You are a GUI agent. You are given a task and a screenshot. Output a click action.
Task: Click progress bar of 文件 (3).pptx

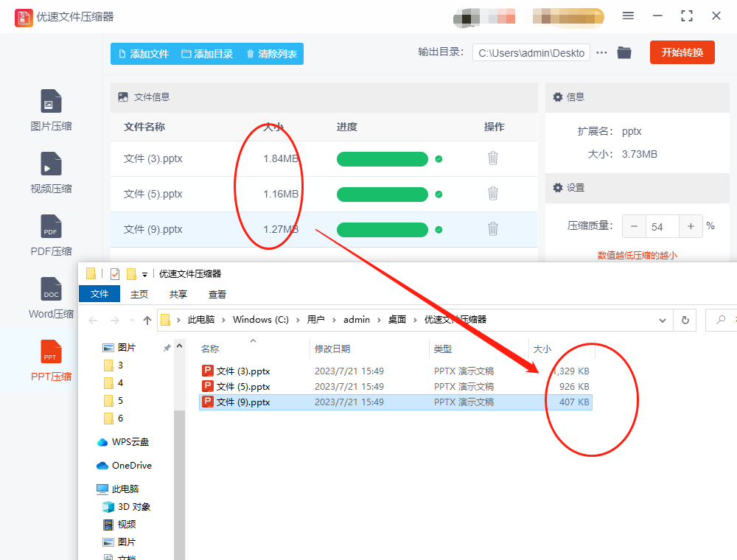(x=382, y=159)
